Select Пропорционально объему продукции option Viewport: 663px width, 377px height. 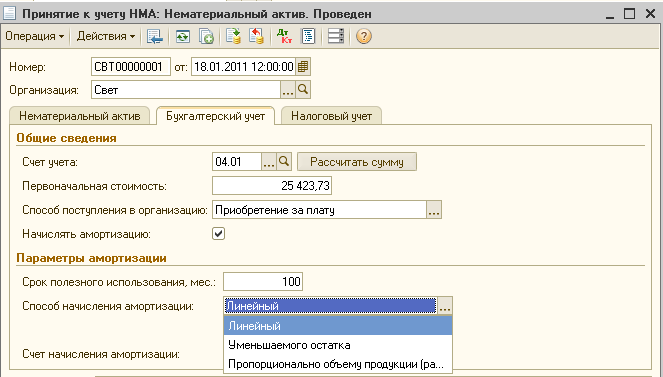click(338, 364)
